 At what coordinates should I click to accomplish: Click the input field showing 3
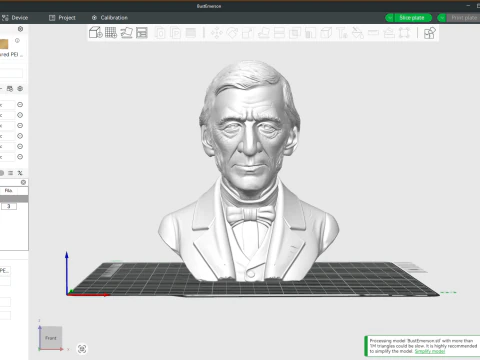[9, 206]
